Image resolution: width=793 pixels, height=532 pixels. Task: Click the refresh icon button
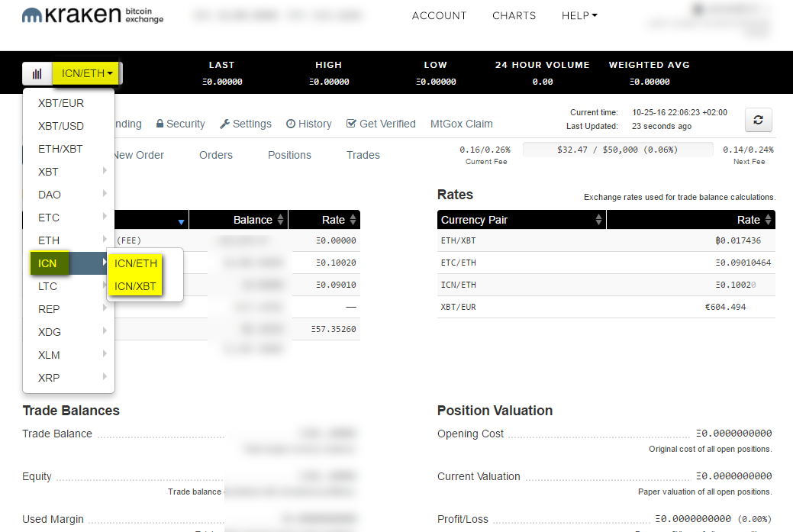click(x=758, y=120)
